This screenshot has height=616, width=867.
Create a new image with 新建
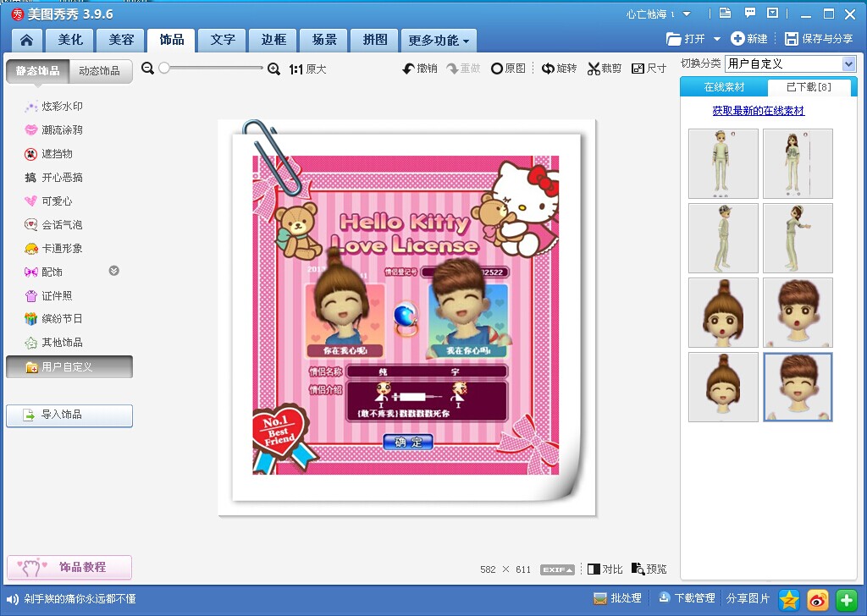point(749,39)
